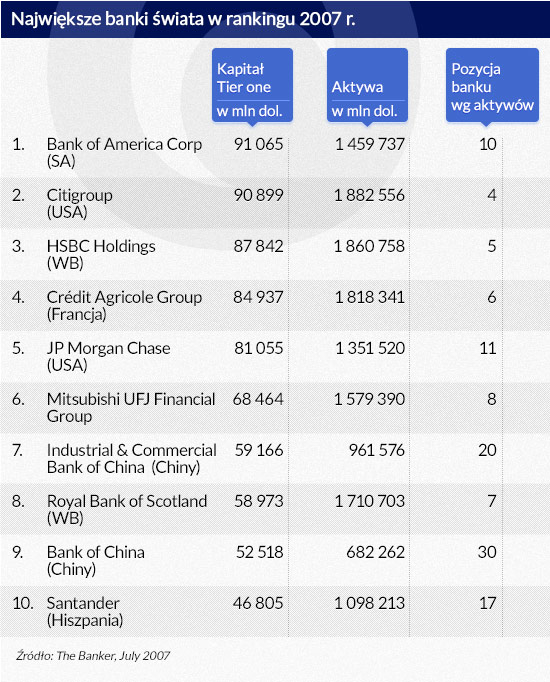Select the Bank of China (Chiny) row
Image resolution: width=550 pixels, height=682 pixels.
[275, 560]
